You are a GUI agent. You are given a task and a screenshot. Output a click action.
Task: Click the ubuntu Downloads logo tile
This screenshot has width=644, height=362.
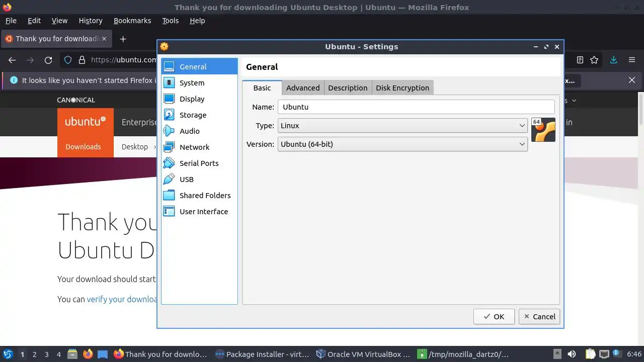(x=86, y=132)
